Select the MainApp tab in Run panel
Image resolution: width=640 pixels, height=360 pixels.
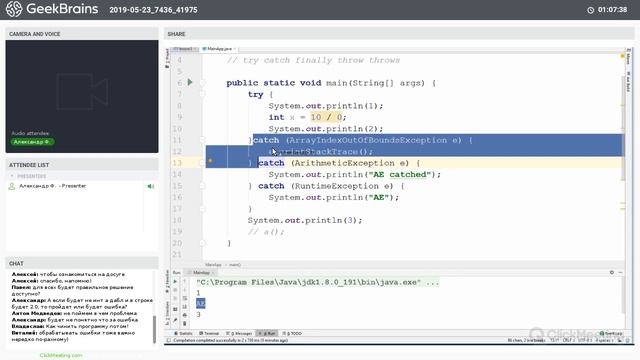tap(201, 272)
